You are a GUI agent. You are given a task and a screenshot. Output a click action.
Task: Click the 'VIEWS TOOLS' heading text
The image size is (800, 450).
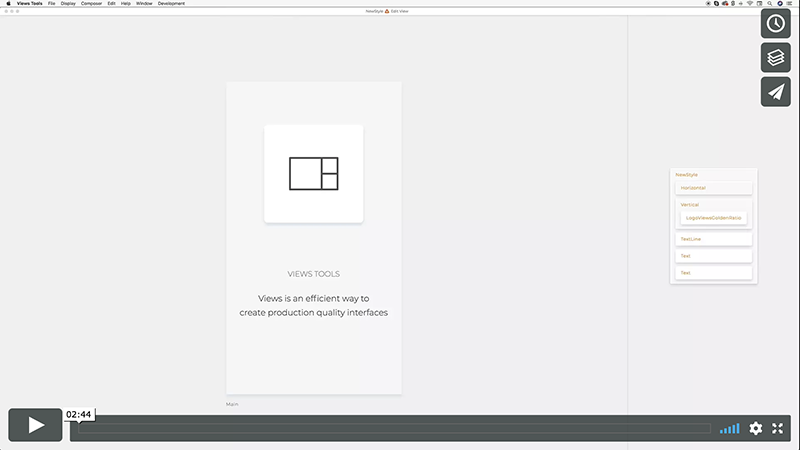313,274
